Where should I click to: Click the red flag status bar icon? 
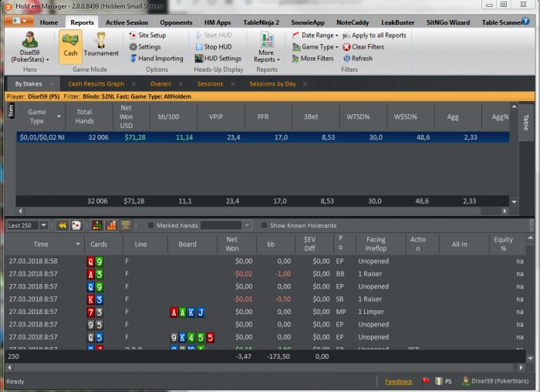[x=425, y=381]
